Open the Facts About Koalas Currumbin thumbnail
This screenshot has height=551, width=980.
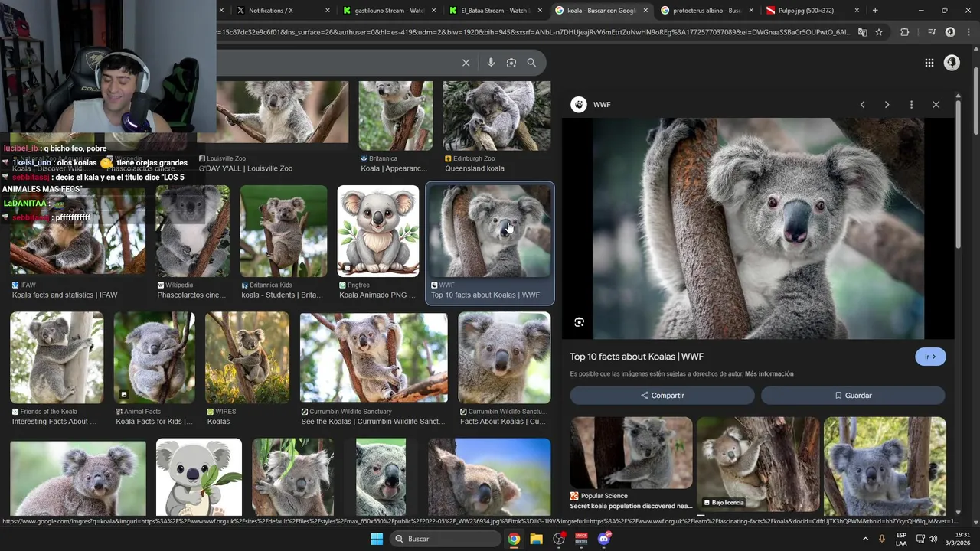[505, 357]
